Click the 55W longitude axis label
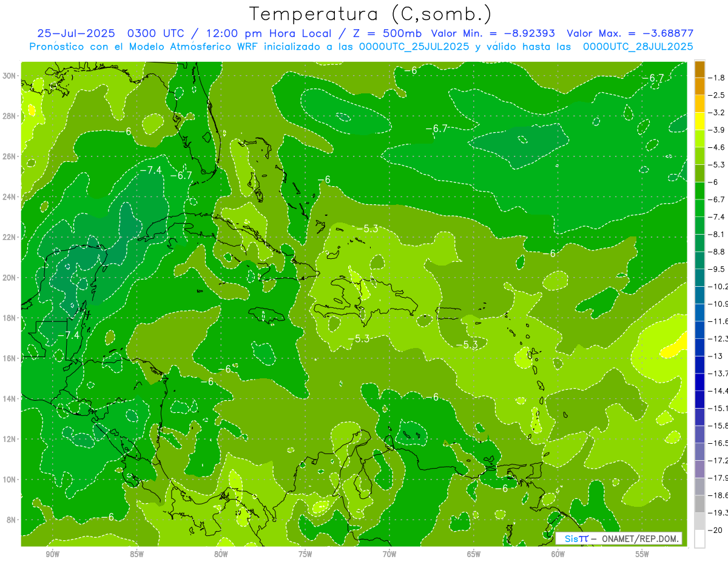The height and width of the screenshot is (562, 728). 642,554
